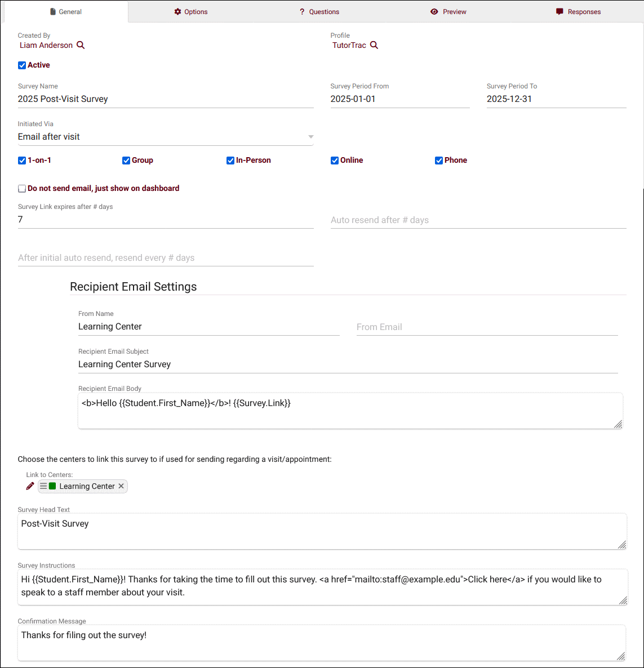Click the drag handle on Learning Center chip
Screen dimensions: 644x668
pyautogui.click(x=43, y=486)
